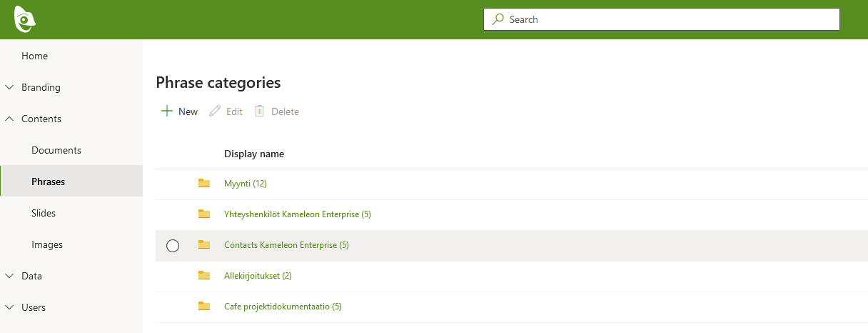Click the Cafe projektidokumentaatio folder icon
Viewport: 868px width, 333px height.
(x=204, y=307)
